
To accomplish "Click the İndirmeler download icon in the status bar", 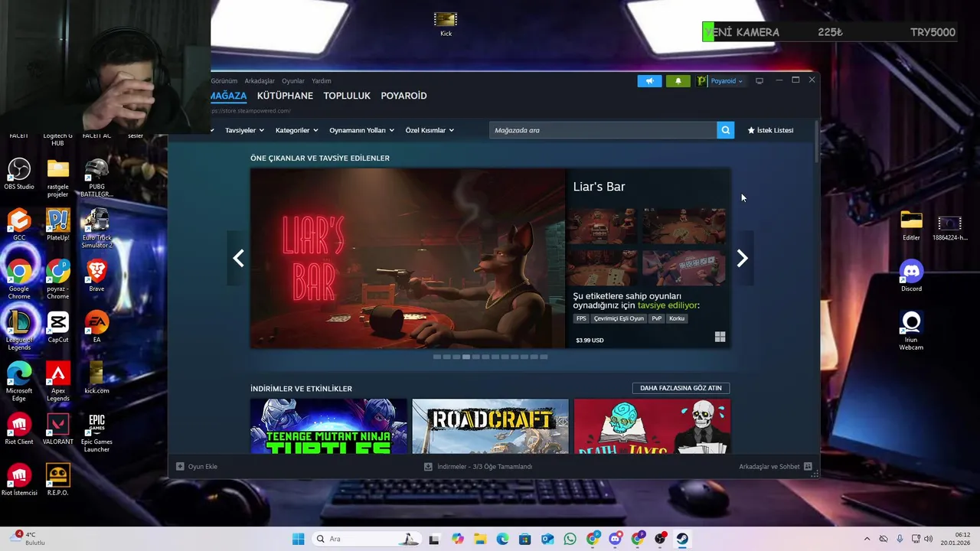I will click(428, 466).
